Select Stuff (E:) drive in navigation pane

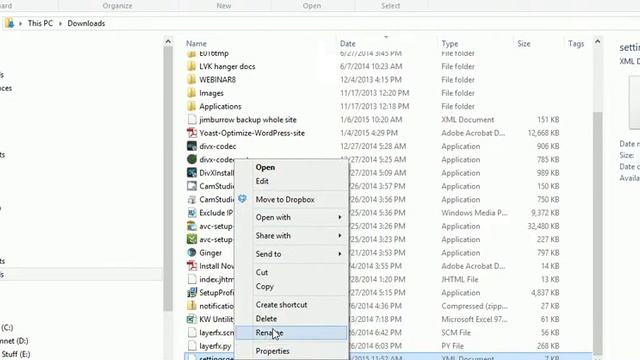(x=16, y=354)
